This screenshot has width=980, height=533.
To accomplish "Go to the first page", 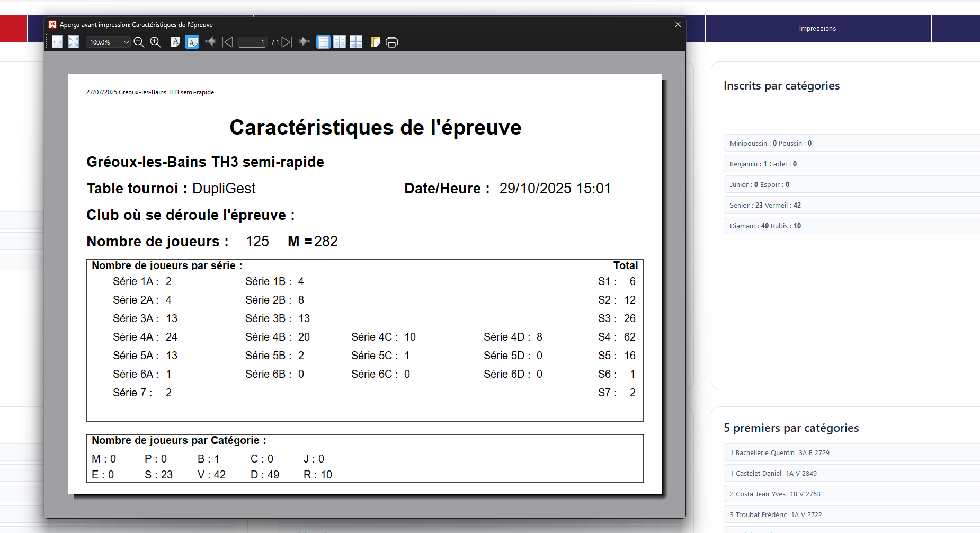I will [211, 42].
